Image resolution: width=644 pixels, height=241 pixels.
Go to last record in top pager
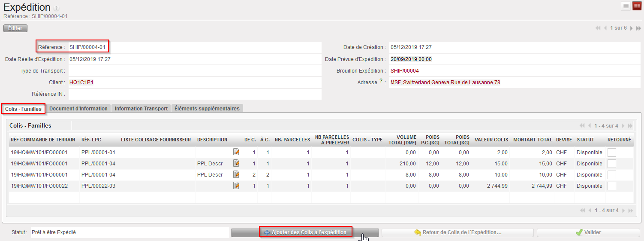pyautogui.click(x=638, y=28)
